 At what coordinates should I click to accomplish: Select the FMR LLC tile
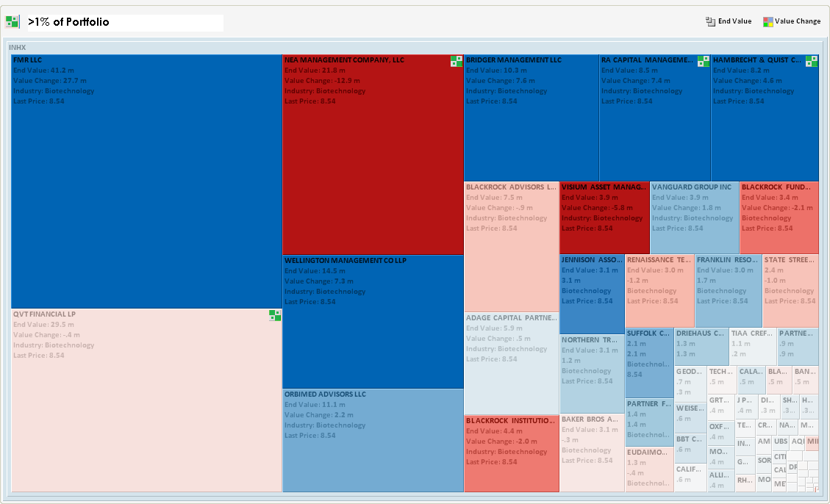(x=146, y=181)
